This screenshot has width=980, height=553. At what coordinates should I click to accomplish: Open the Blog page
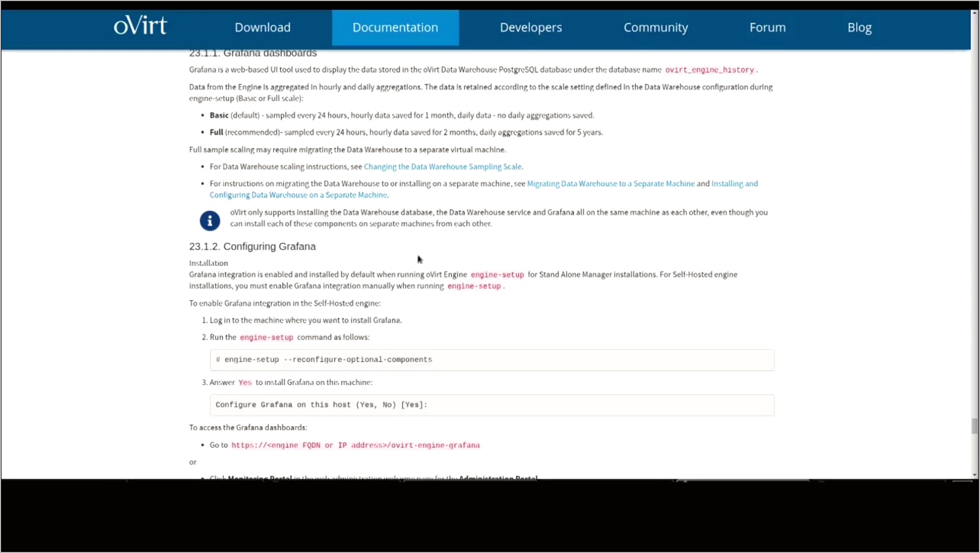[x=859, y=27]
